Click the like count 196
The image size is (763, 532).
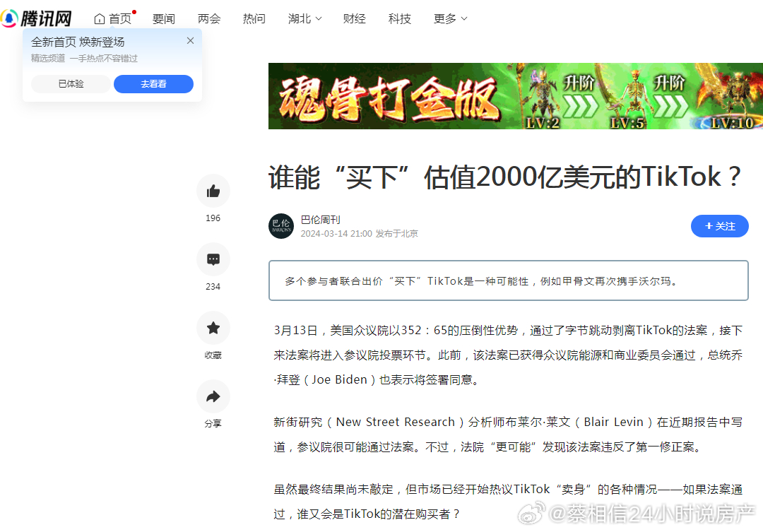click(213, 218)
